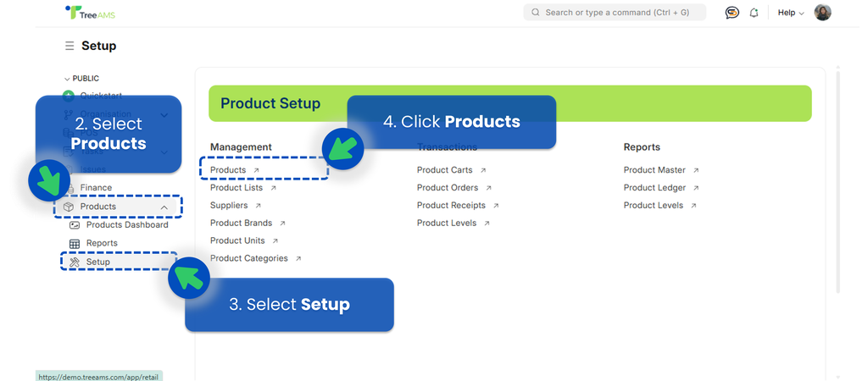Click the user avatar picture
868x381 pixels.
[x=822, y=13]
